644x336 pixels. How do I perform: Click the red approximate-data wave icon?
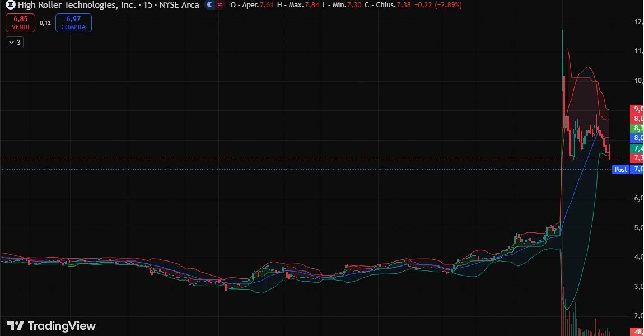pos(220,5)
